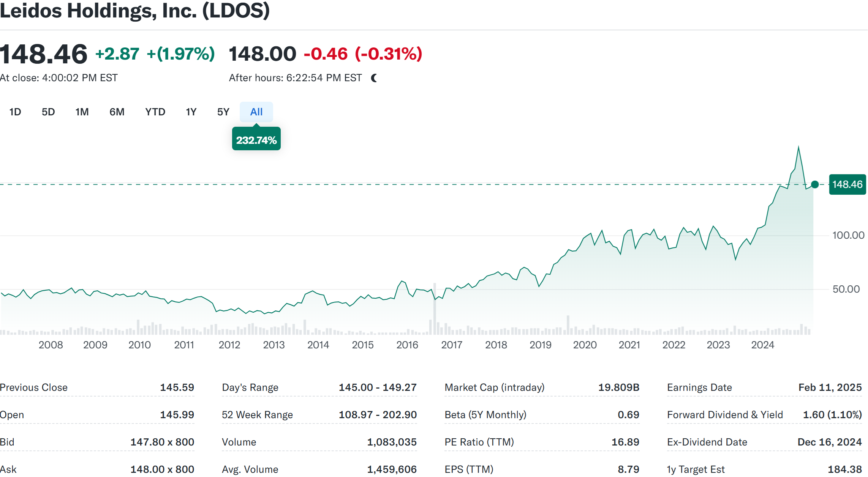Click the +(1.97%) percent change

tap(181, 54)
